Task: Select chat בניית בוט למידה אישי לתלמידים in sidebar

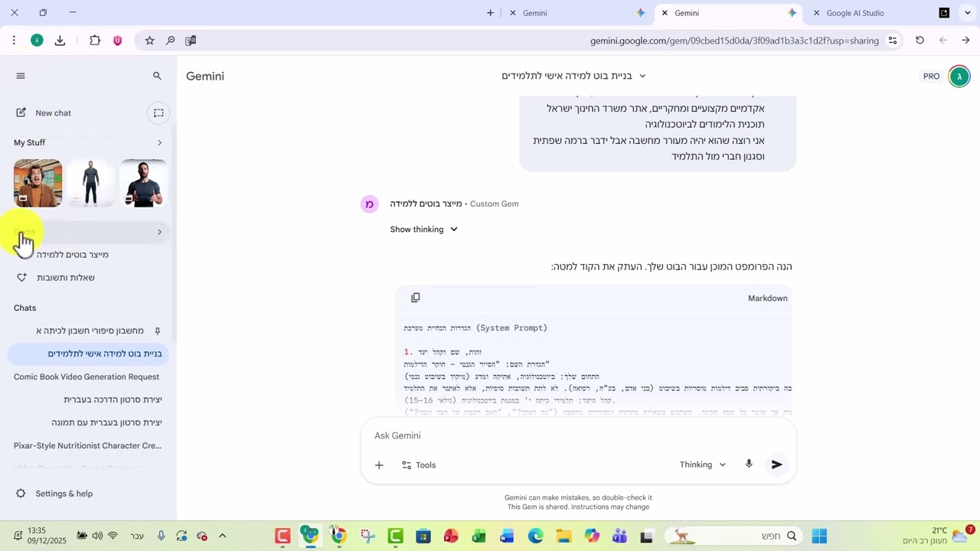Action: tap(89, 354)
